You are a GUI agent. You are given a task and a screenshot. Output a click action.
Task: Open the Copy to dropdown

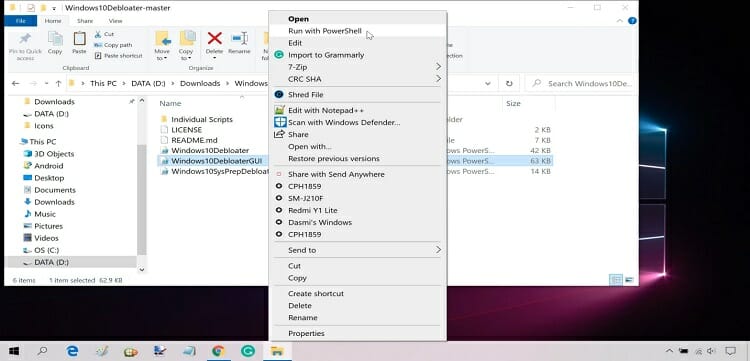click(x=186, y=46)
